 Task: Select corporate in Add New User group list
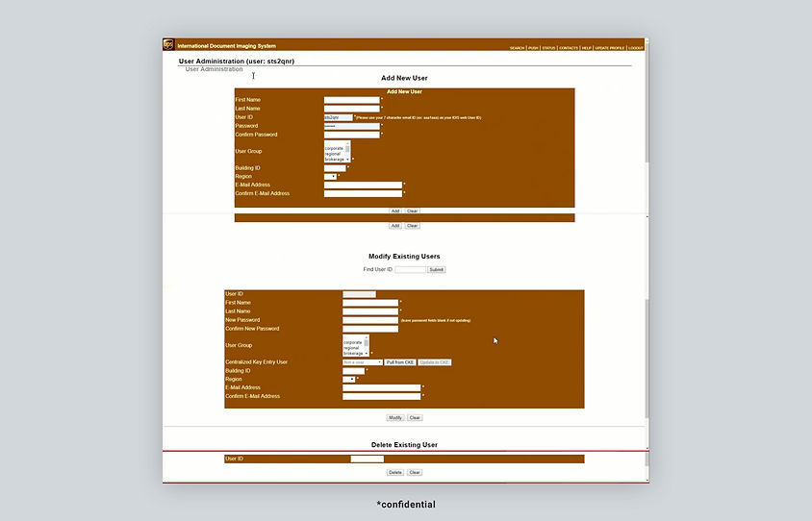334,148
